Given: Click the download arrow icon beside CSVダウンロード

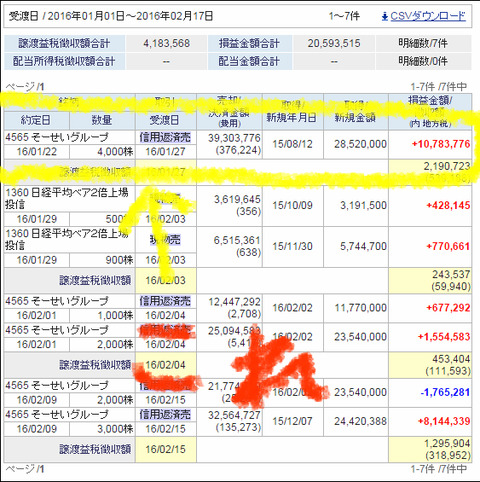Looking at the screenshot, I should point(385,16).
